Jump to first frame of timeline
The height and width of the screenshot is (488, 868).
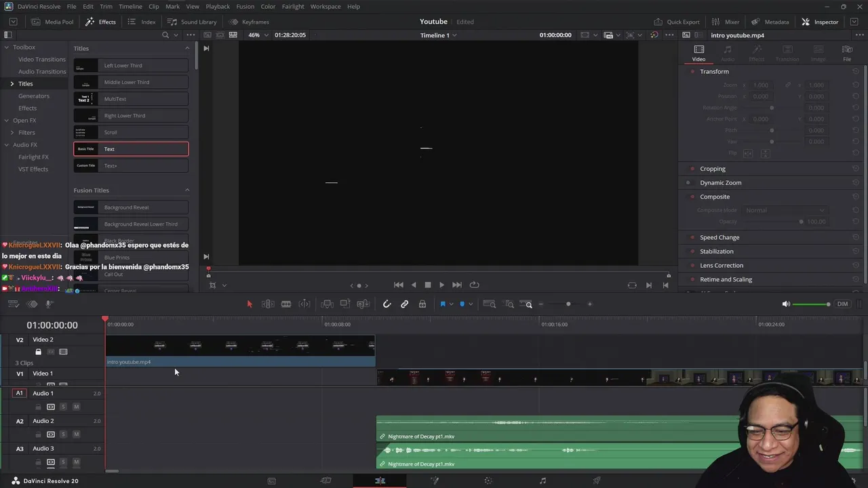pos(399,285)
